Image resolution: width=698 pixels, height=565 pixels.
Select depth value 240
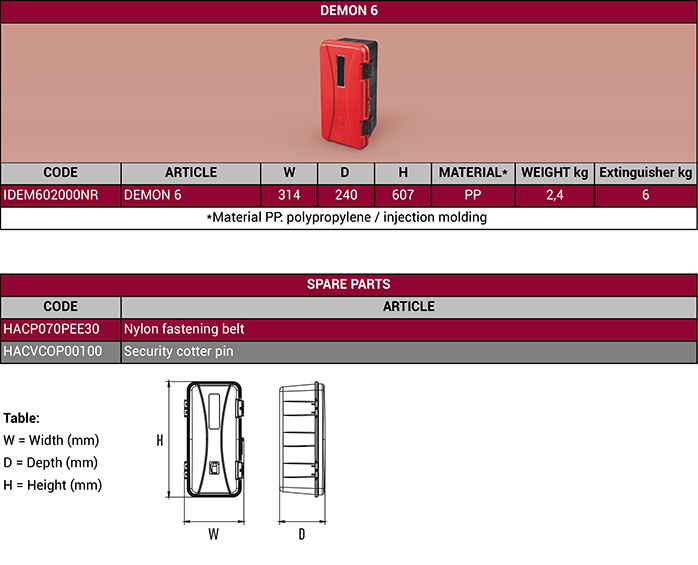click(x=346, y=195)
